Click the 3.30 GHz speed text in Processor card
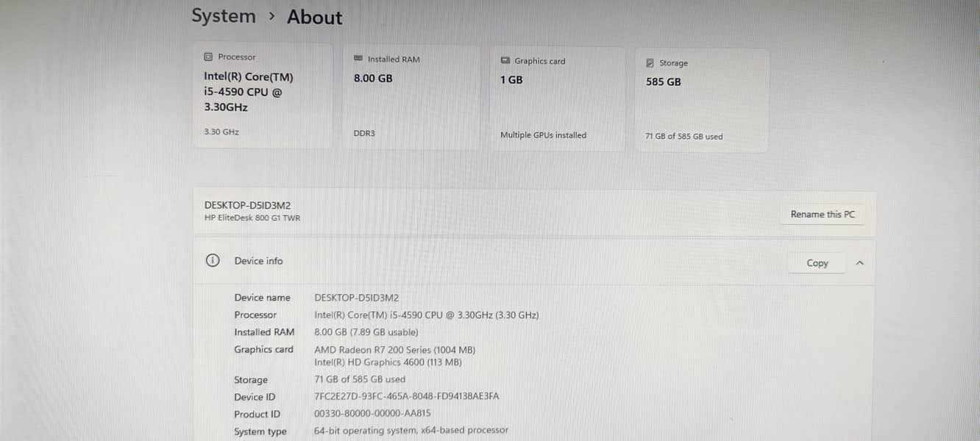Viewport: 980px width, 441px height. [x=221, y=132]
